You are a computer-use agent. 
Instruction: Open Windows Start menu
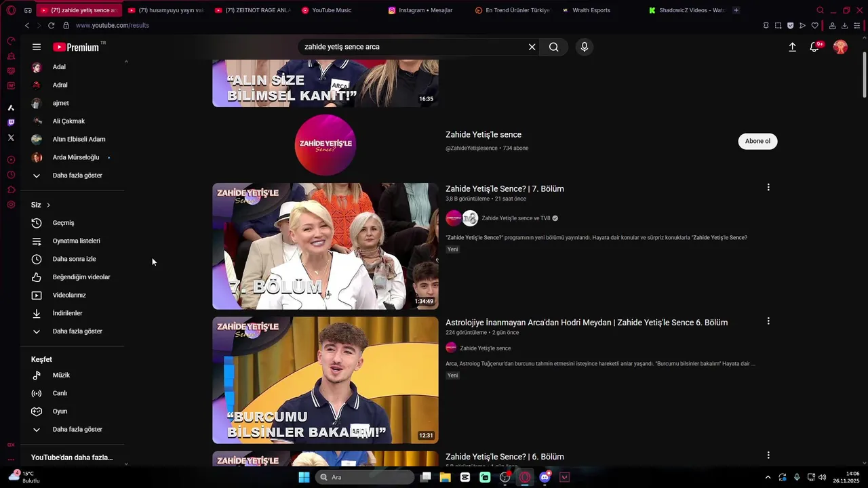[304, 477]
